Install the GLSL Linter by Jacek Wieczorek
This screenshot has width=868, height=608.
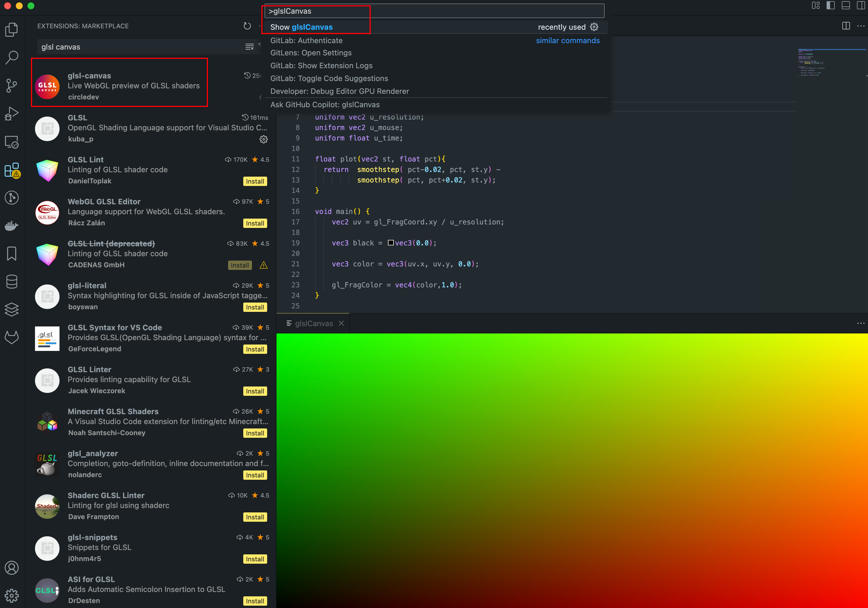(x=255, y=391)
